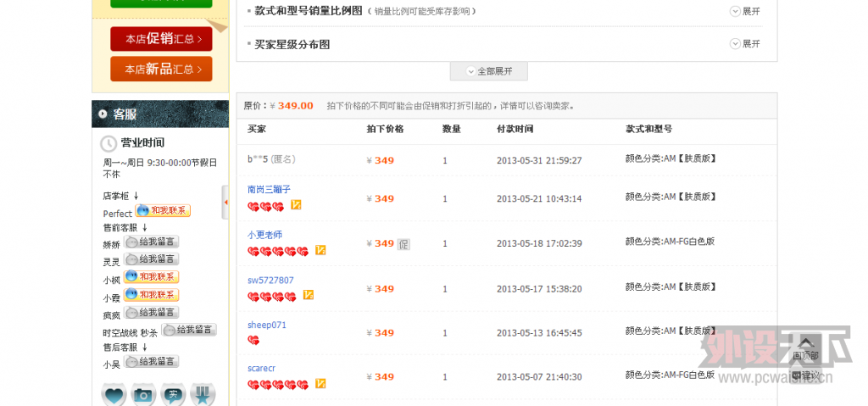Open 本店新品汇总 banner
The height and width of the screenshot is (406, 868).
[161, 69]
